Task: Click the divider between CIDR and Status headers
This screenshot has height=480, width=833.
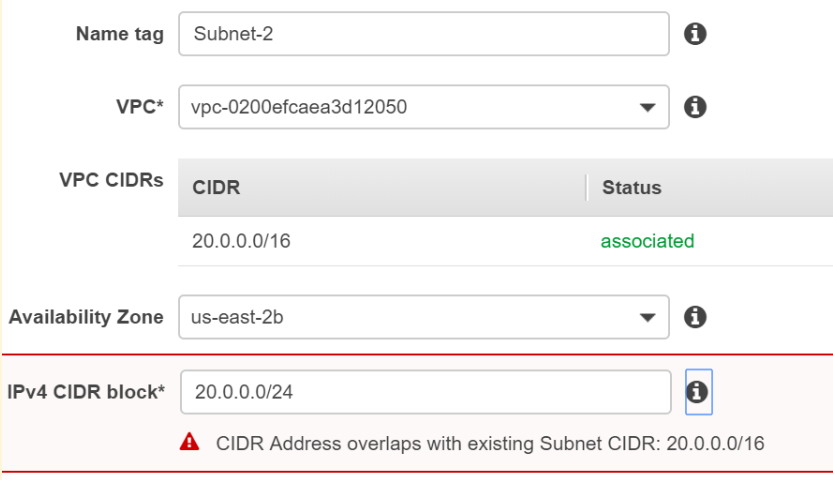Action: pyautogui.click(x=587, y=187)
